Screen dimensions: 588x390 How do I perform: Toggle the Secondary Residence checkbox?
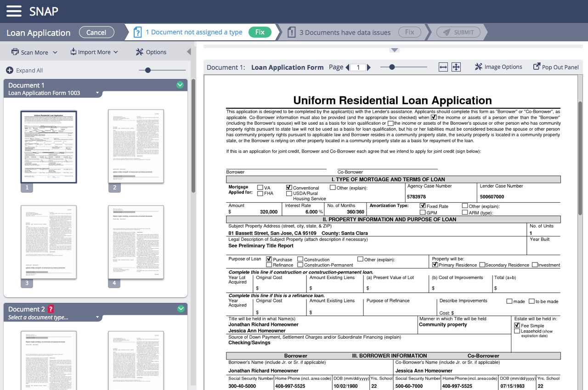click(x=482, y=265)
